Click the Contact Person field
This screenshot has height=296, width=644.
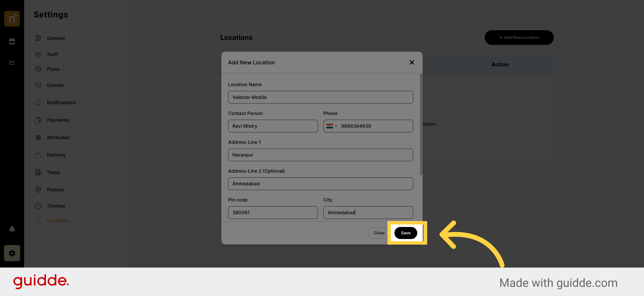[x=273, y=126]
